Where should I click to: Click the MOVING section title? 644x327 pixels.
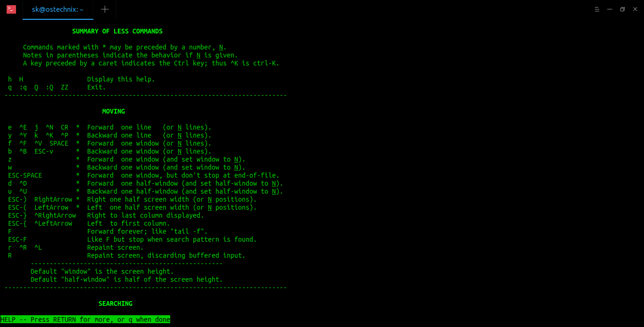(x=114, y=111)
